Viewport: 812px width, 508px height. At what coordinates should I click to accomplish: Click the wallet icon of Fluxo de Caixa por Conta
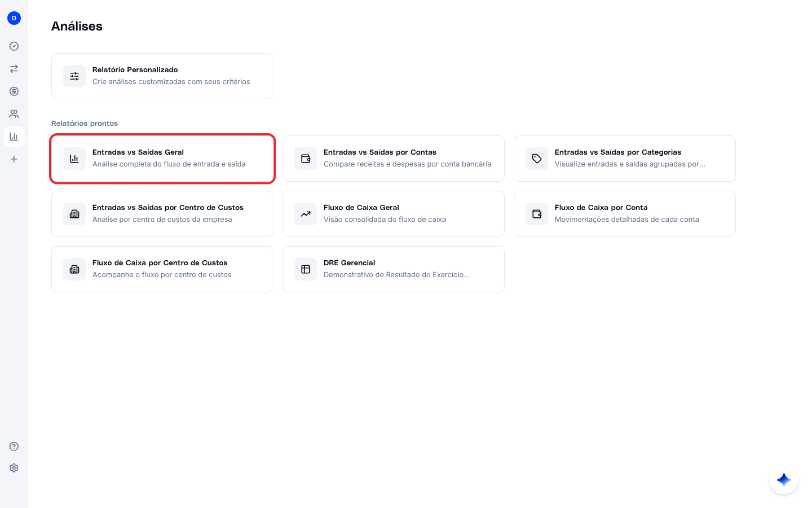[x=537, y=214]
